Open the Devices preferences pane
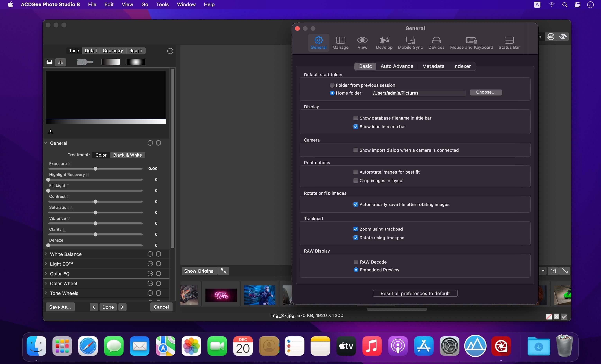 (436, 43)
